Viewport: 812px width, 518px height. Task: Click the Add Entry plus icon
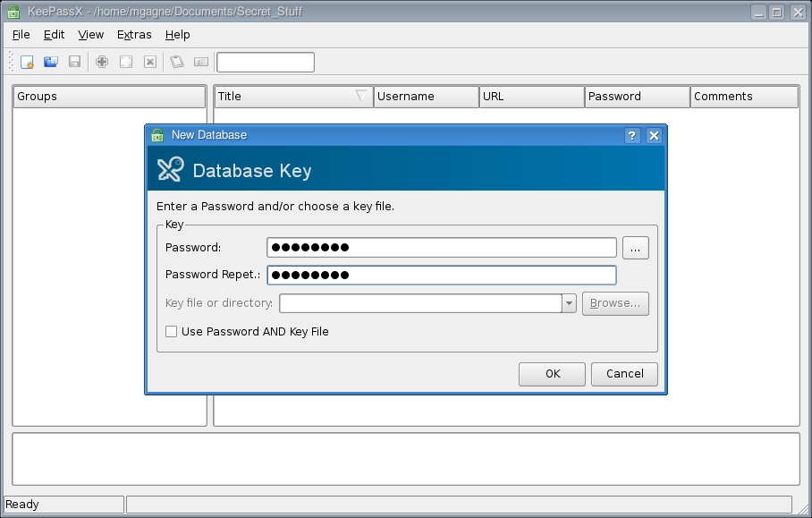pyautogui.click(x=102, y=62)
